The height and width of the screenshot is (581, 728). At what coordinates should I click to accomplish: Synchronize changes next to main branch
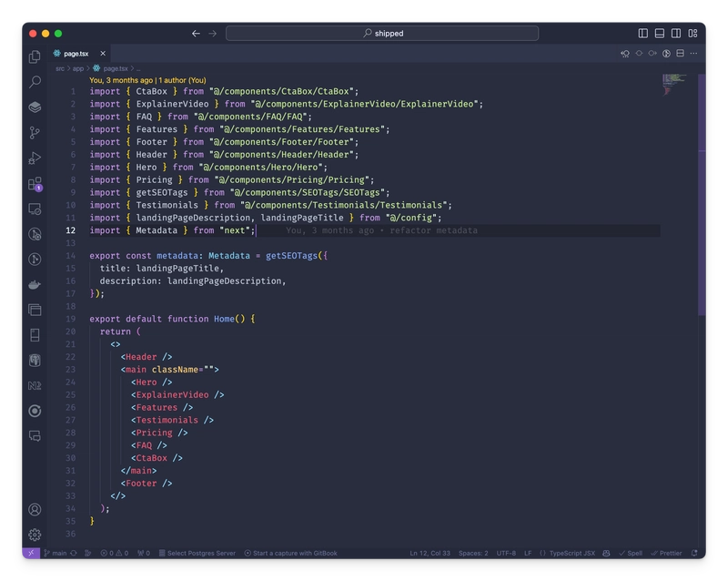(x=74, y=553)
